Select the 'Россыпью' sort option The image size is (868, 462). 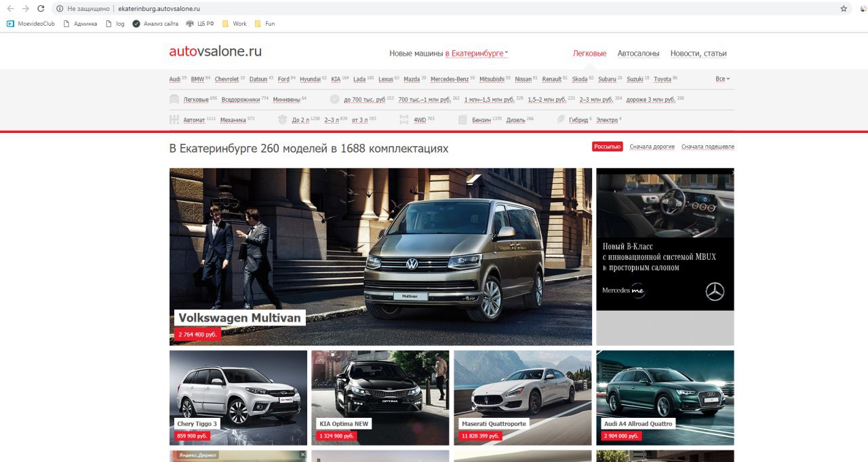pos(607,147)
